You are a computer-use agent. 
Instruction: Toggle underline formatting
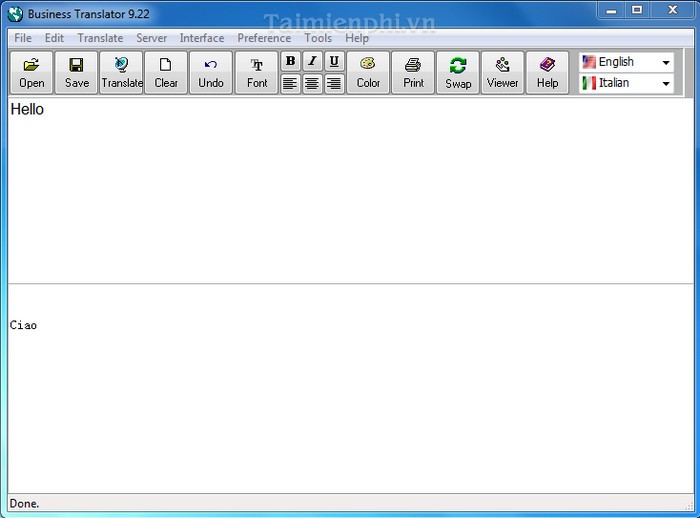[334, 61]
